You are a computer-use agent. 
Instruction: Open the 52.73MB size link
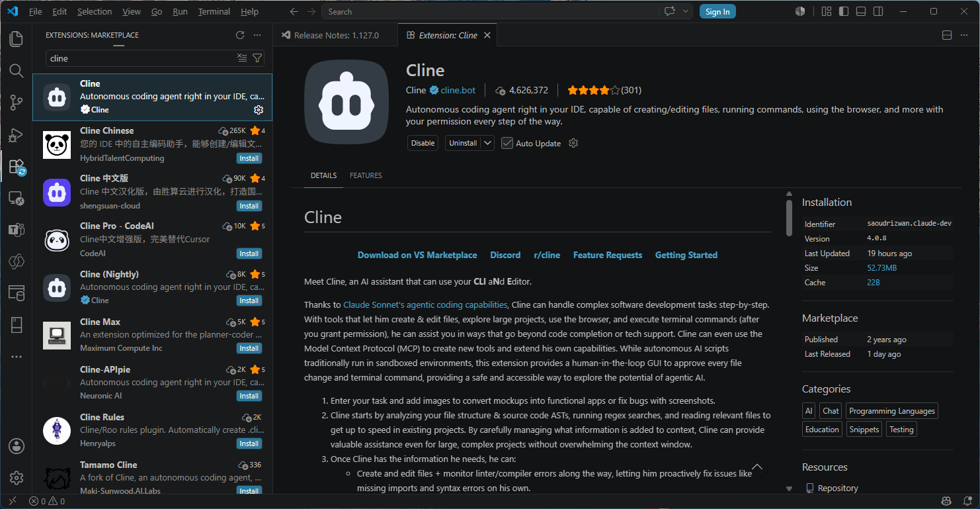click(882, 268)
